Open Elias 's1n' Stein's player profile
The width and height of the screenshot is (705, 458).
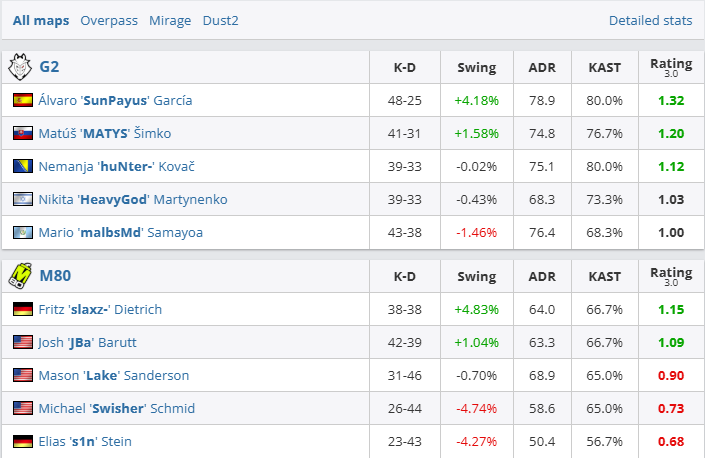85,441
